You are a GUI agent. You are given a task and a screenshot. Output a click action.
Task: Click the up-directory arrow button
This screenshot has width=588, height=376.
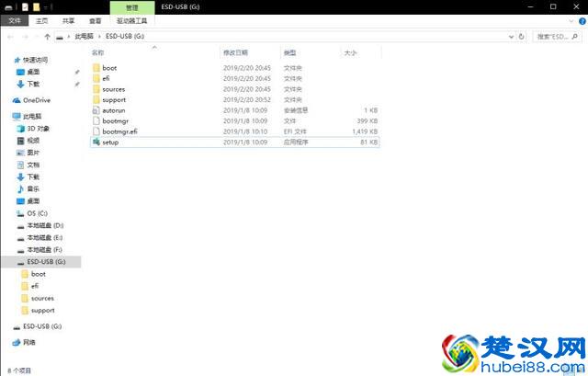point(47,37)
